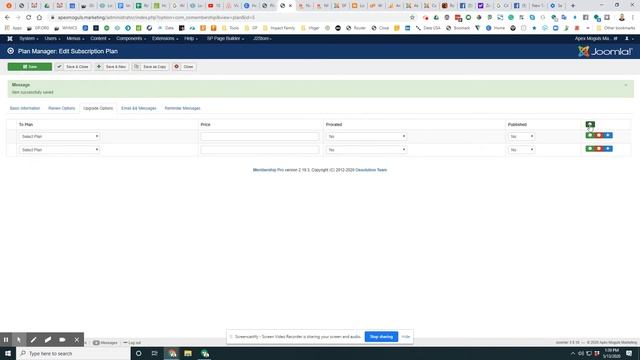Click browser home button
Viewport: 640px width, 360px height.
[39, 18]
